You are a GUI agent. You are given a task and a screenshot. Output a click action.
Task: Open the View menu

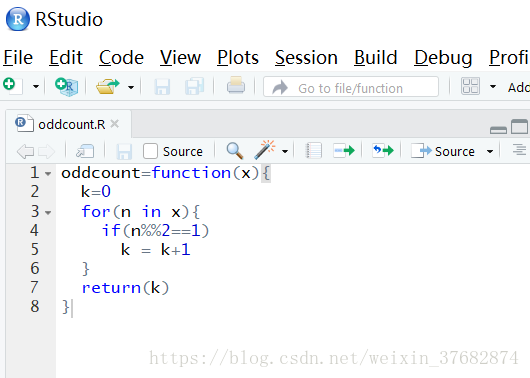point(180,57)
